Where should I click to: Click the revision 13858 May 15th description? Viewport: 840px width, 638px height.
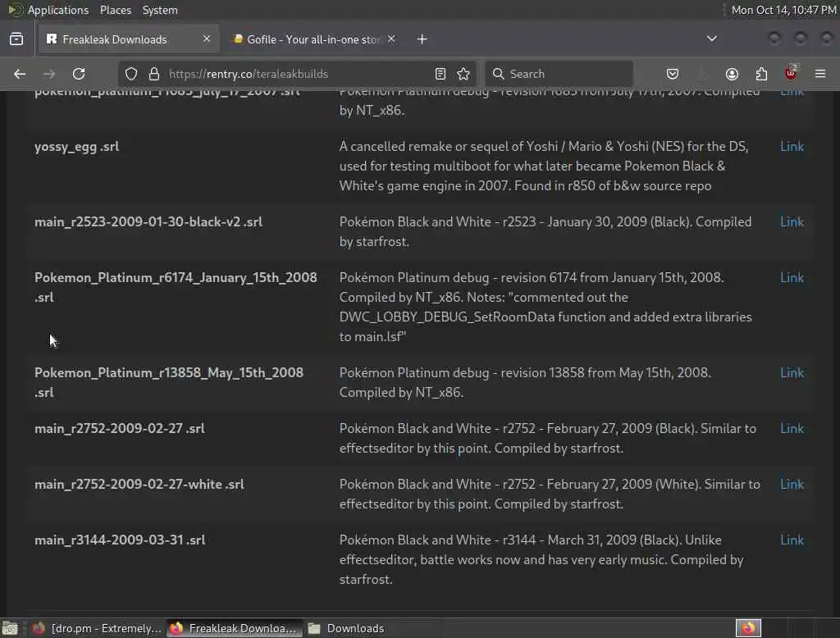coord(525,382)
